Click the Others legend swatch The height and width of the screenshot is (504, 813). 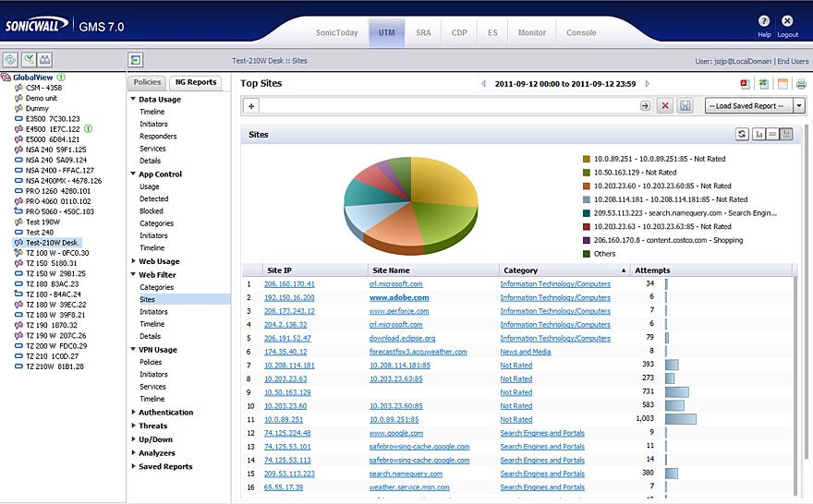point(587,254)
